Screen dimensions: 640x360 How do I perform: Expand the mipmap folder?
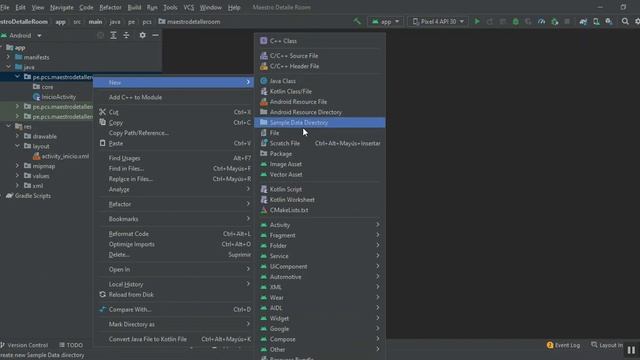tap(17, 166)
